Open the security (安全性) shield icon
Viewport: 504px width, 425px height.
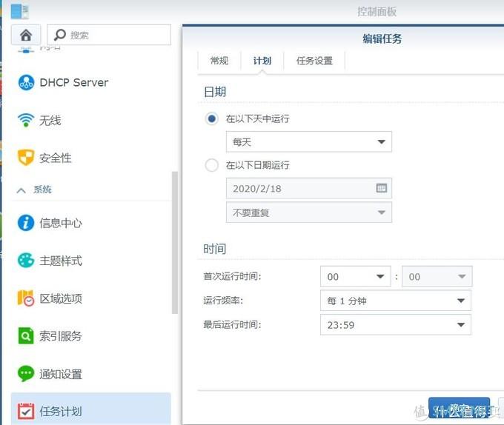(26, 158)
